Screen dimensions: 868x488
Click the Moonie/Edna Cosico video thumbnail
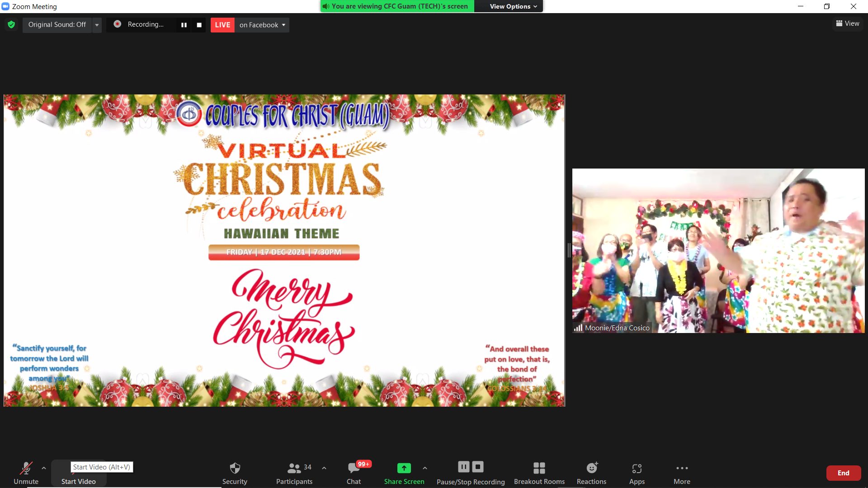[718, 251]
